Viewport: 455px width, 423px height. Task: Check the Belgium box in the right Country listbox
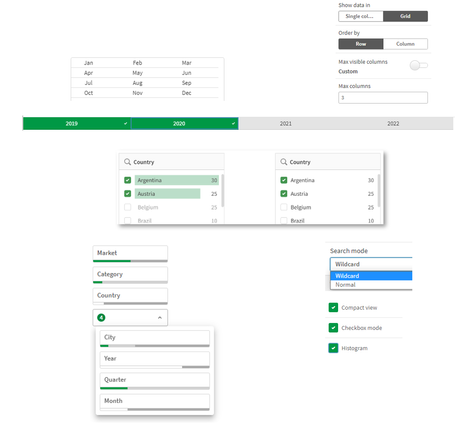coord(284,207)
